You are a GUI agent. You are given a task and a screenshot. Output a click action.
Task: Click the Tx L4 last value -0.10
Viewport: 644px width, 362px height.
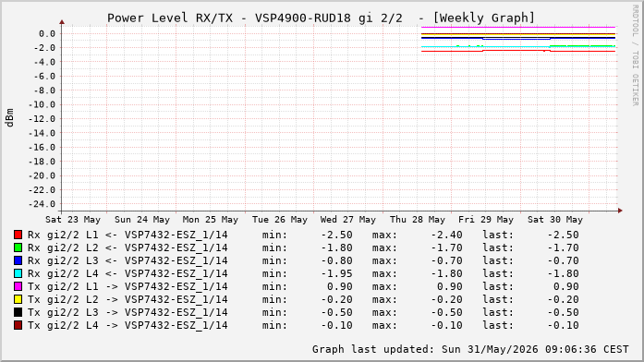click(563, 325)
